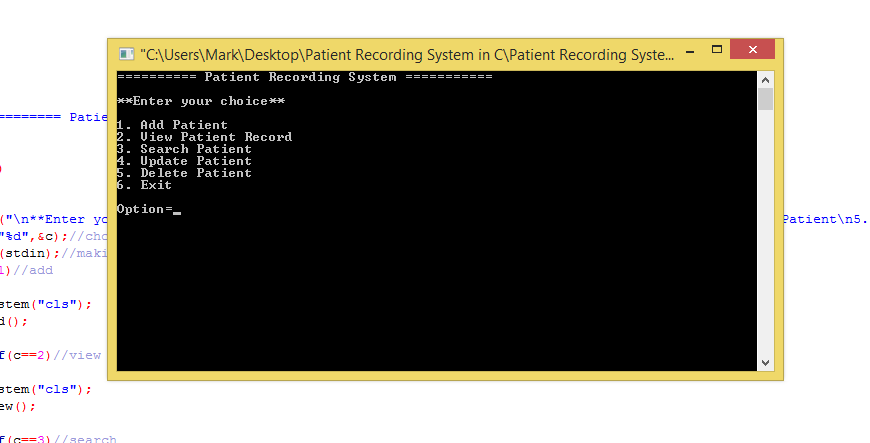Screen dimensions: 870x443
Task: Click the "6. Exit" line
Action: (144, 185)
